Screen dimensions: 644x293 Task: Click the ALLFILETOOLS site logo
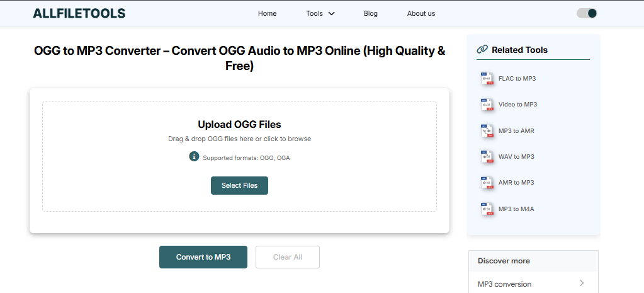tap(79, 13)
